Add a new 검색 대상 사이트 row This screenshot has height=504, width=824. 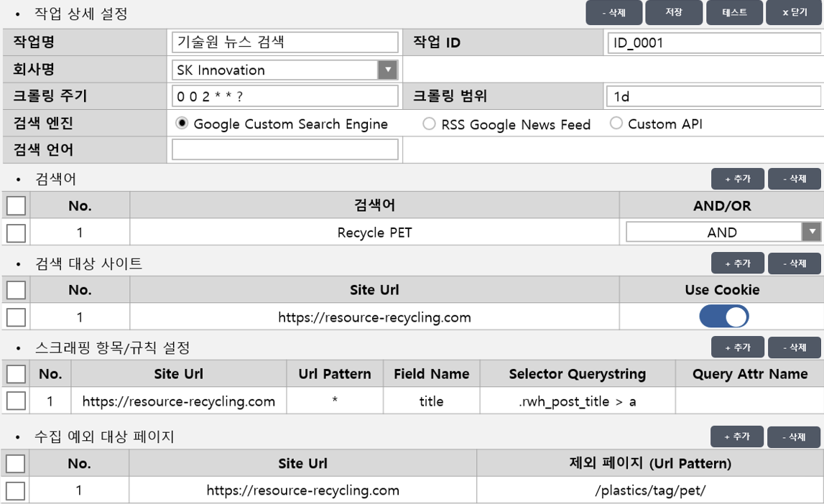coord(738,263)
